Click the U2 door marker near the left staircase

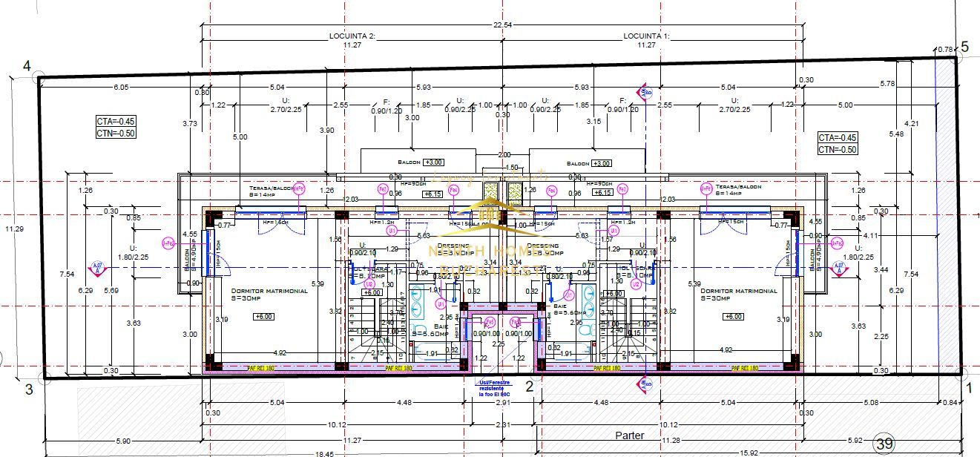coord(369,284)
